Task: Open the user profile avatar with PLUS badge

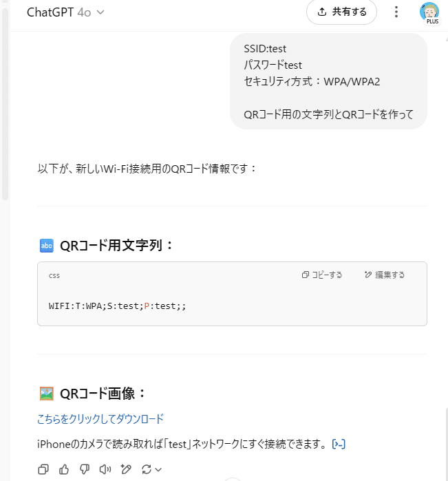Action: (x=429, y=12)
